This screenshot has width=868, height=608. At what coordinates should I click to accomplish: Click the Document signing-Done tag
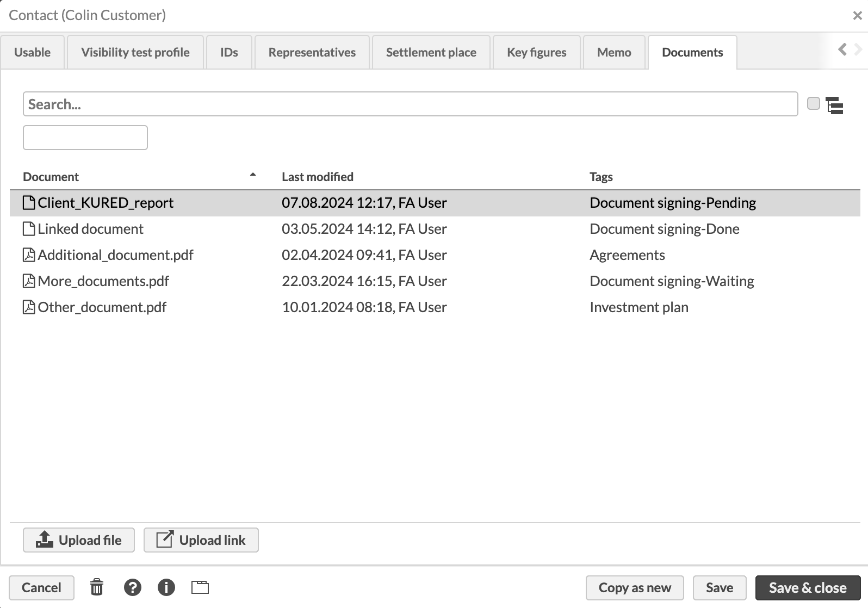665,229
